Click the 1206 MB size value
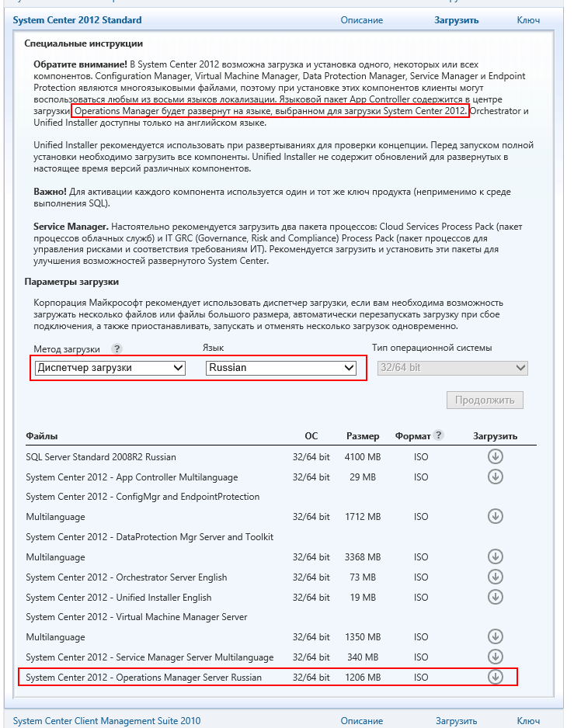The image size is (574, 728). coord(363,678)
